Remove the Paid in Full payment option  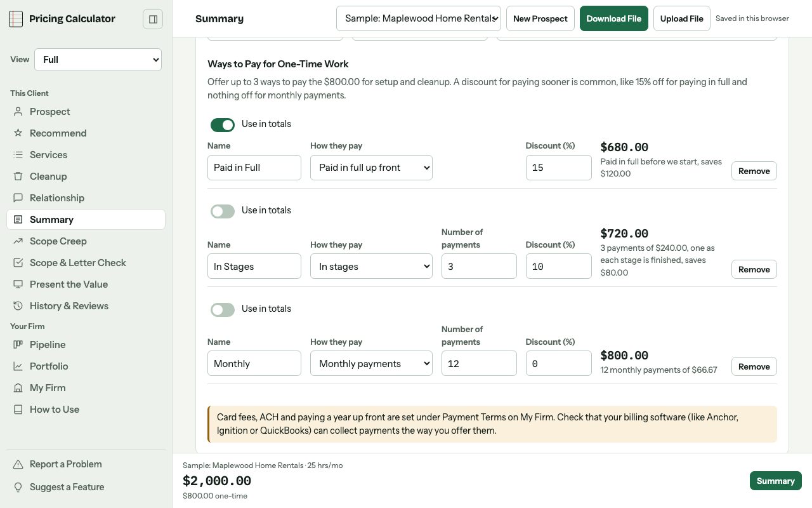pyautogui.click(x=754, y=171)
